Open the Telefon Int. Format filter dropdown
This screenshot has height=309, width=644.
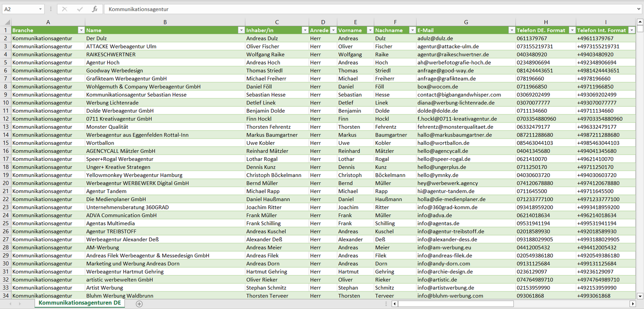631,30
